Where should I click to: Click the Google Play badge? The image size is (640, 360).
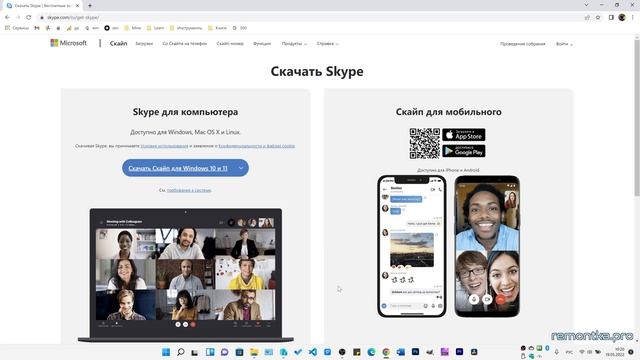click(x=464, y=151)
